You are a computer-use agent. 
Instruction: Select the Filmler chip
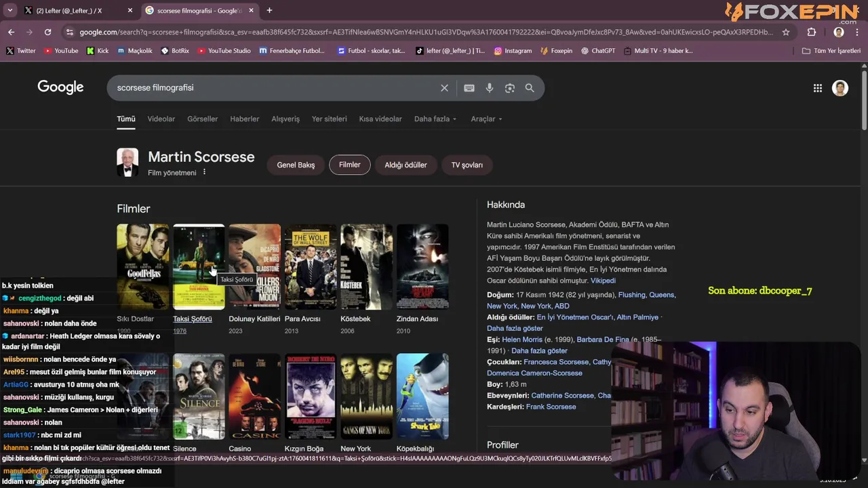(x=350, y=165)
